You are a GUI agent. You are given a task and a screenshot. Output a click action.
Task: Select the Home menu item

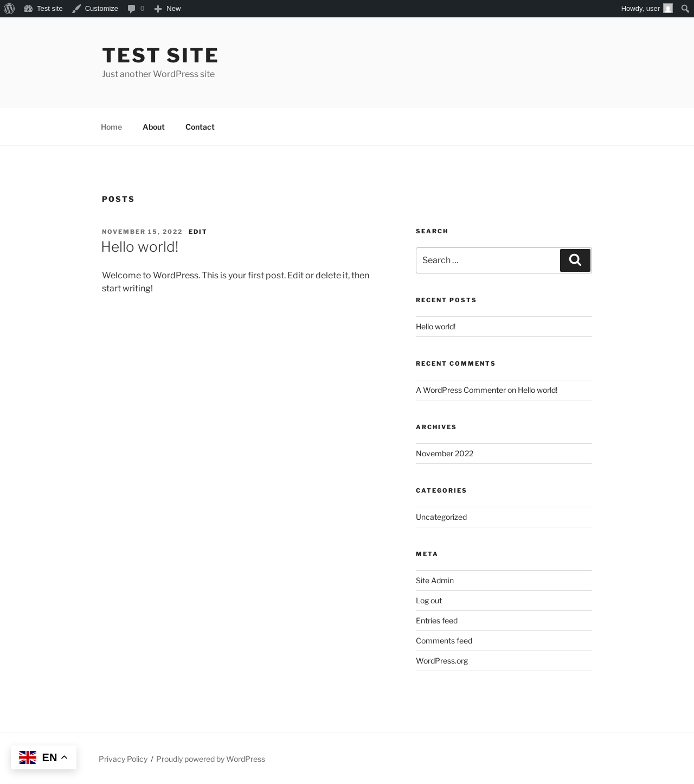(111, 127)
